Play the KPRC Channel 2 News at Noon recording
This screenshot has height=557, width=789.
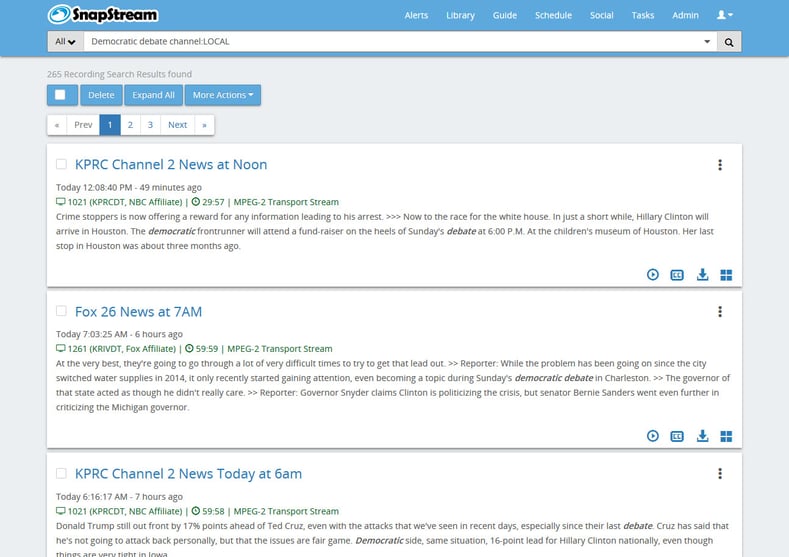tap(653, 275)
